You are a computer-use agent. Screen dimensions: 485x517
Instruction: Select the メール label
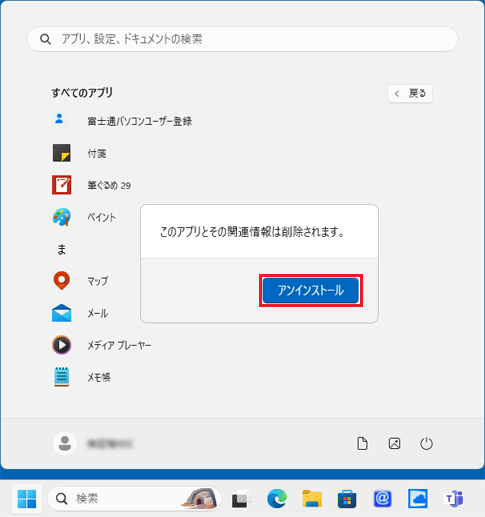coord(98,313)
